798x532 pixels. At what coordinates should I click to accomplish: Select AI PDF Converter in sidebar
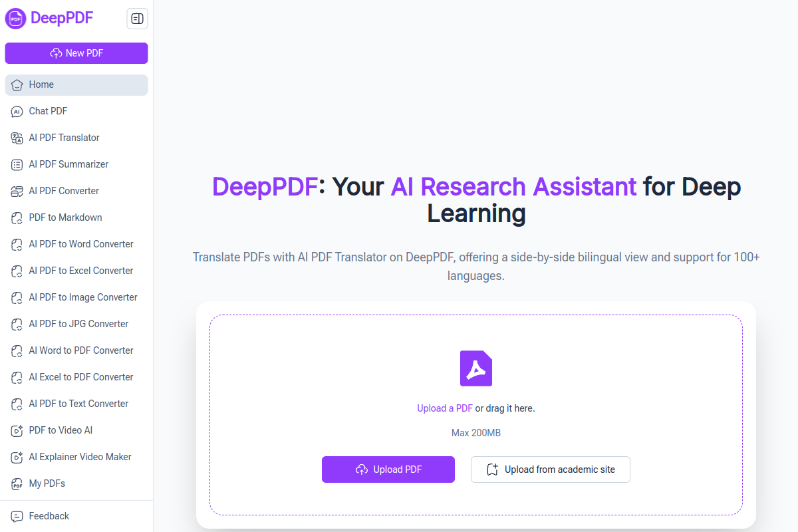[76, 192]
